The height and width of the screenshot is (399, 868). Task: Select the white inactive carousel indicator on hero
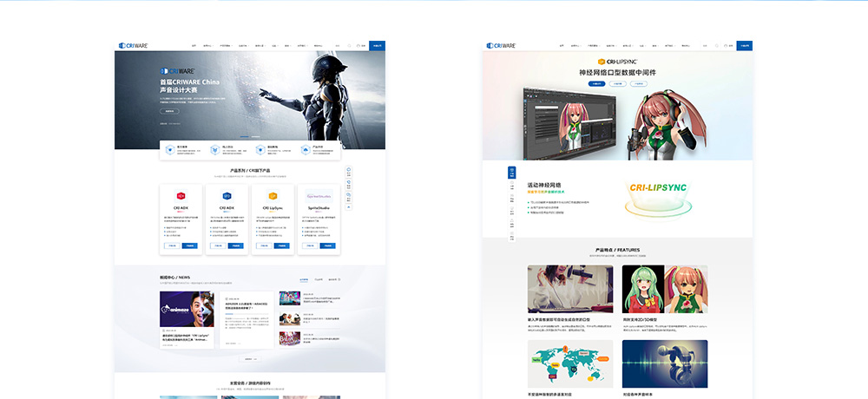(255, 136)
